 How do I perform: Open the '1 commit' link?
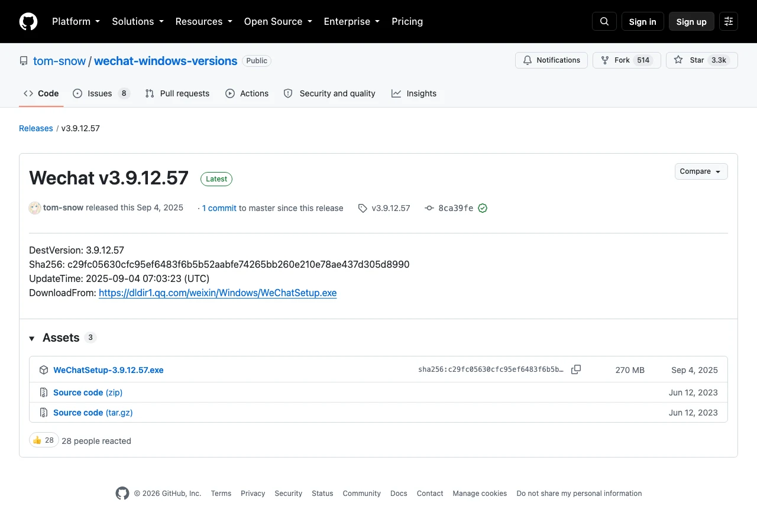point(219,208)
